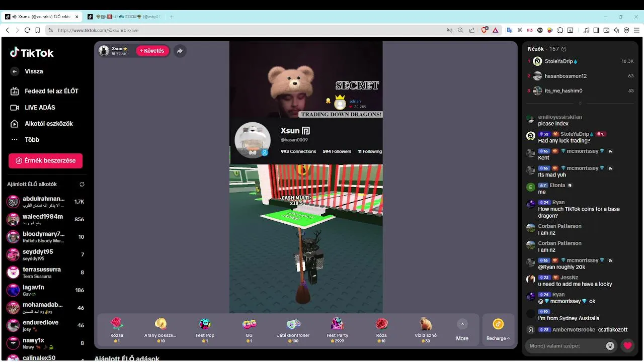Open the Brave Shields lion icon
This screenshot has height=362, width=644.
coord(485,30)
